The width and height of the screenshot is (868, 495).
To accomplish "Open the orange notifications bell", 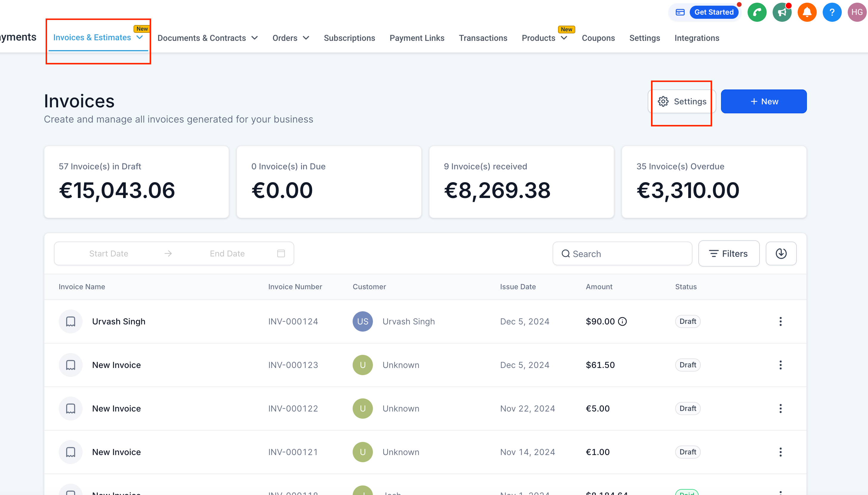I will click(807, 12).
